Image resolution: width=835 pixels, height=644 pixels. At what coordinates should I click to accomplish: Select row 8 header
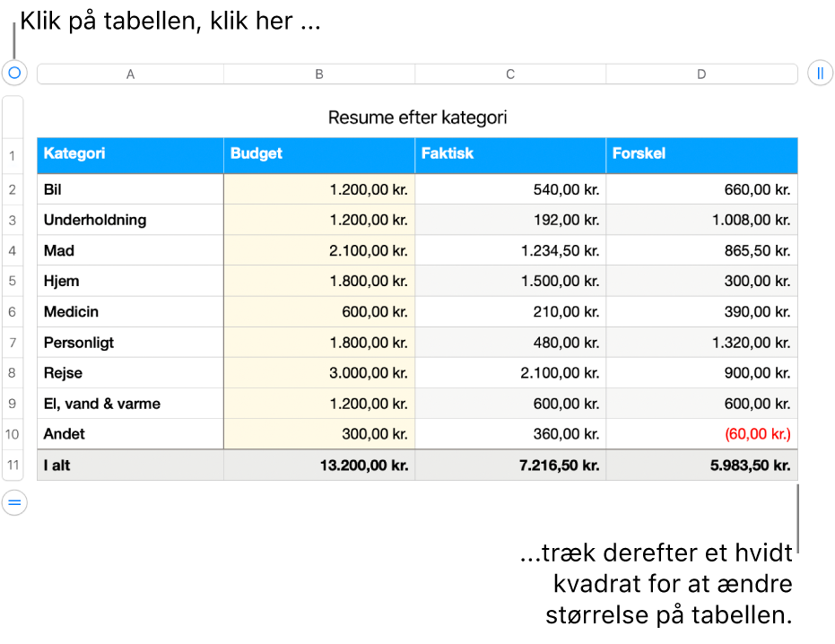[x=13, y=373]
